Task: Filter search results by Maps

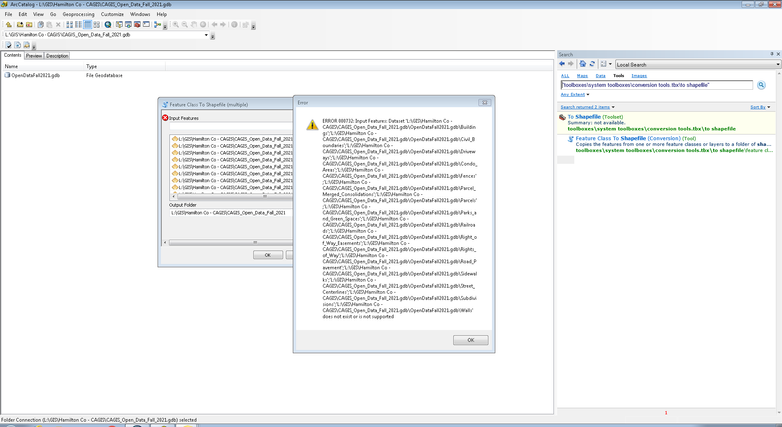Action: point(582,76)
